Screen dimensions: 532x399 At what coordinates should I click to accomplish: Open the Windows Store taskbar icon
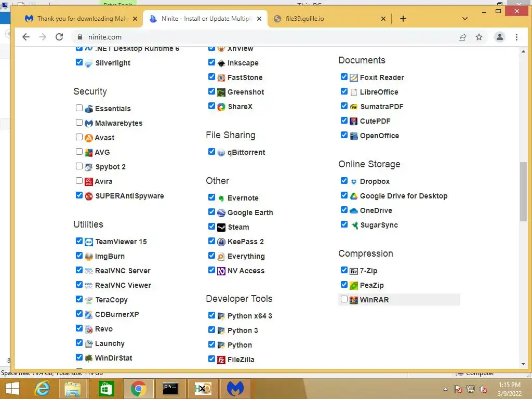point(106,389)
